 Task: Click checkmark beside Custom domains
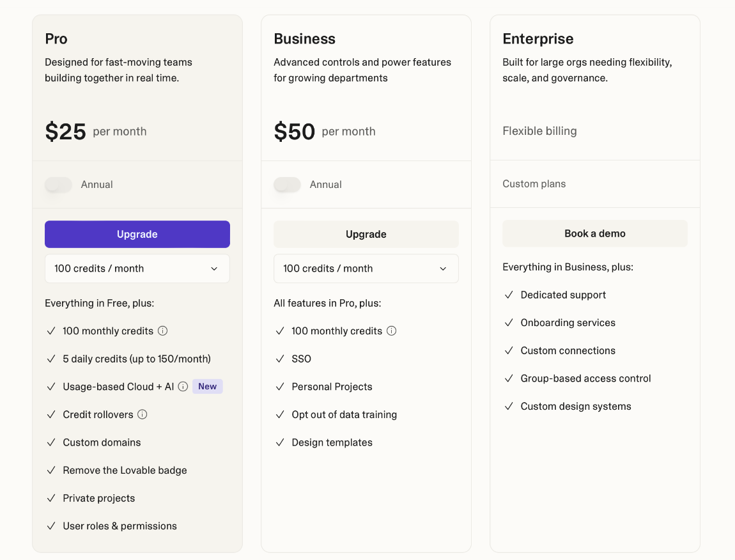pyautogui.click(x=51, y=442)
